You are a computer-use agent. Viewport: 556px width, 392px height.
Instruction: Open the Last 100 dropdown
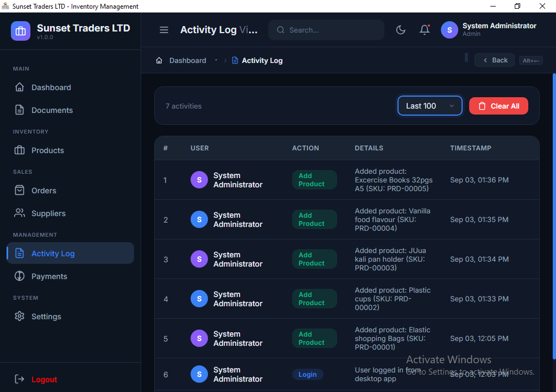pyautogui.click(x=430, y=106)
